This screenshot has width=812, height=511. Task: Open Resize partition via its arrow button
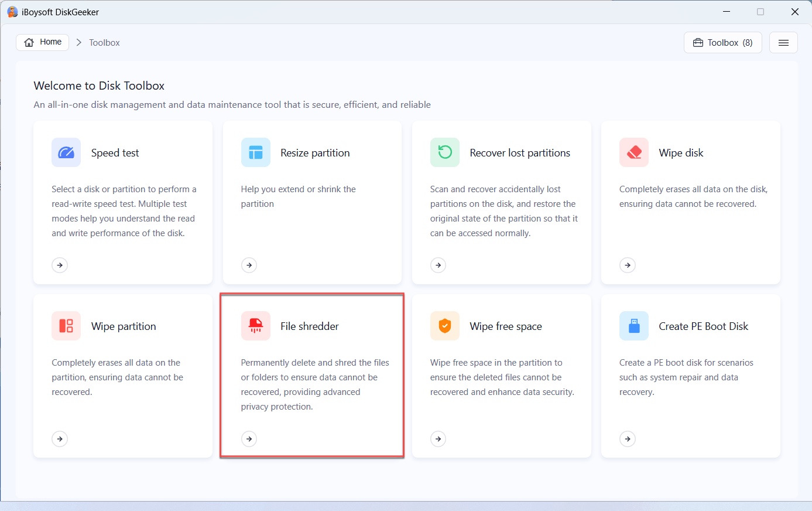(249, 265)
